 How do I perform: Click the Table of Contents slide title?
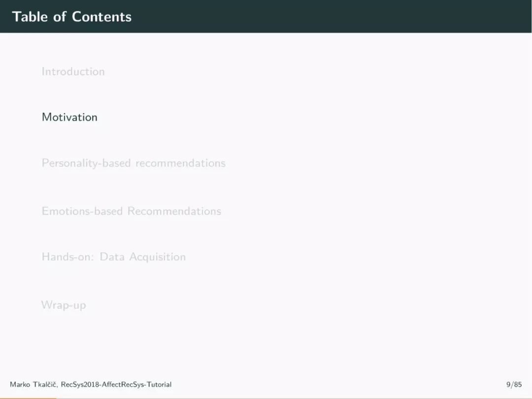(71, 17)
